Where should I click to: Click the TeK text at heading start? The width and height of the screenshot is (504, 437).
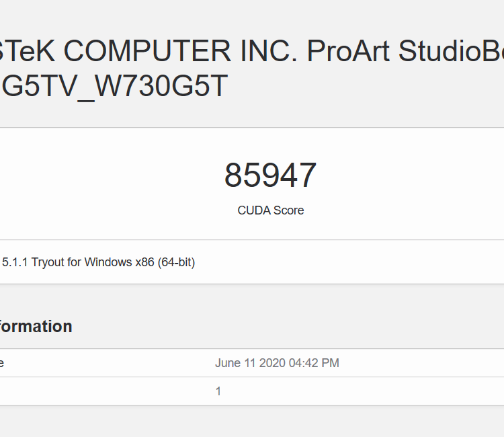27,50
